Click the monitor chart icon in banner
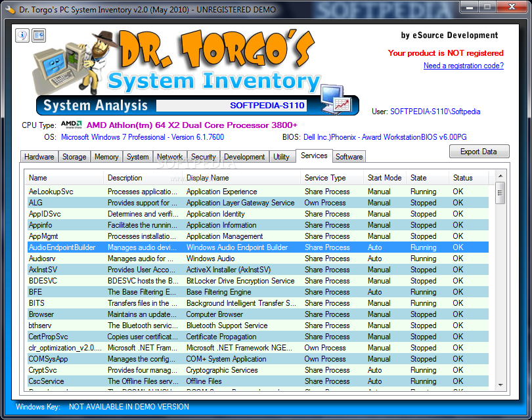Screen dimensions: 532x420 point(336,100)
